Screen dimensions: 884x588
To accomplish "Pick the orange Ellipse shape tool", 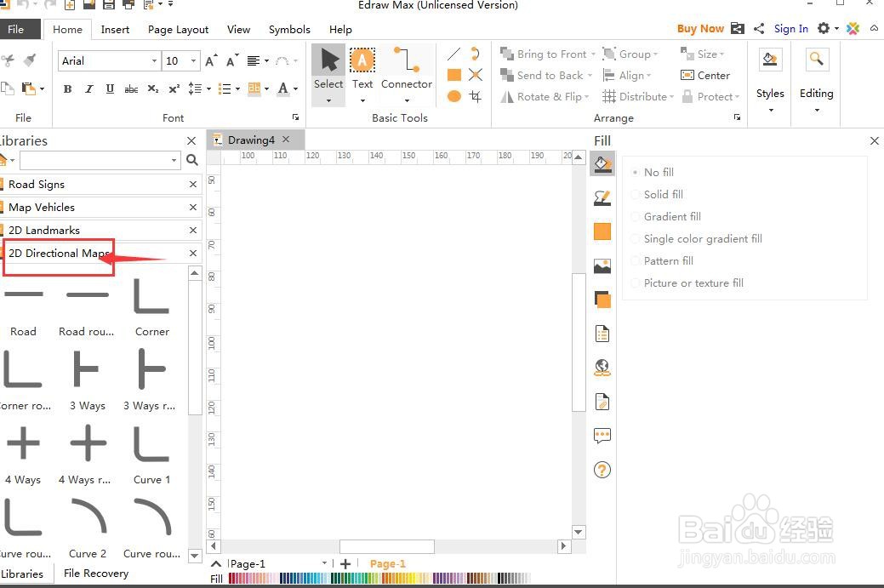I will (453, 96).
